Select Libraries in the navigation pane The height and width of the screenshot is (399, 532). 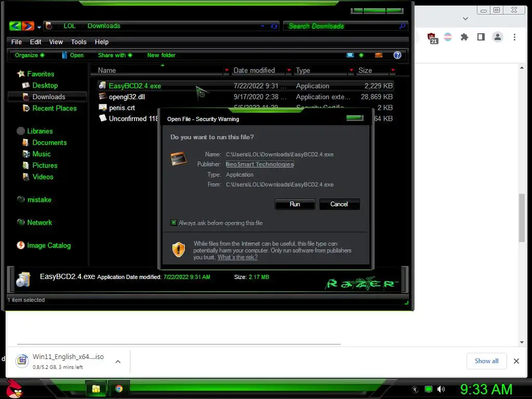35,131
